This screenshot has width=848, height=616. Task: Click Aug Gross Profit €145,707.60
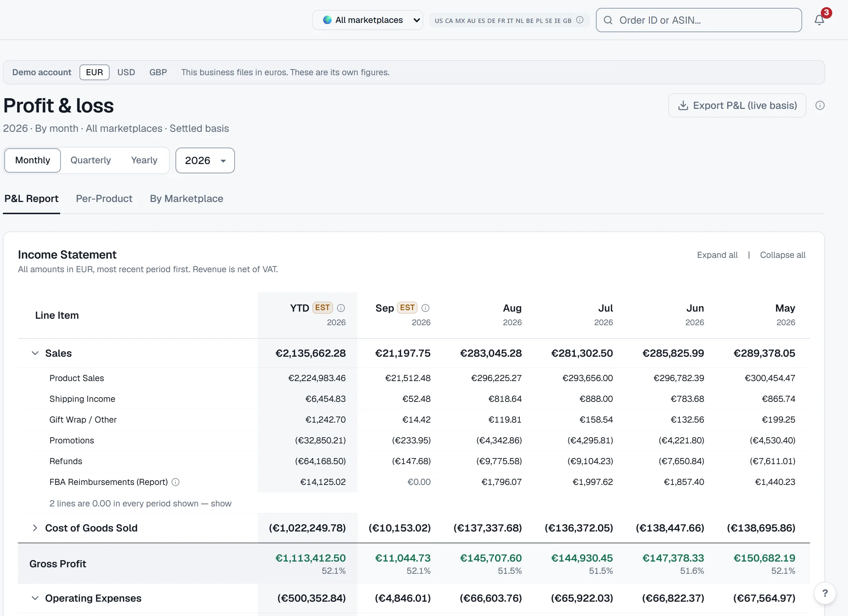click(x=491, y=558)
